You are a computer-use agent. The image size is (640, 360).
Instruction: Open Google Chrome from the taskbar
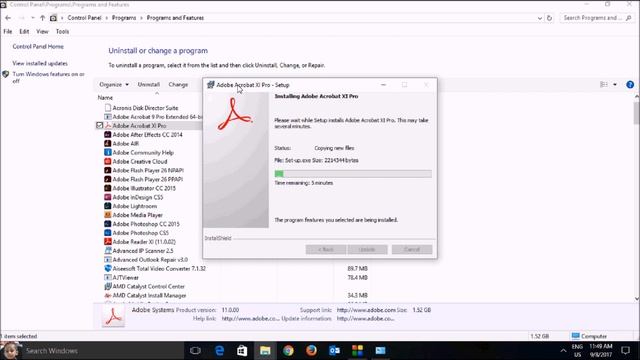(288, 351)
